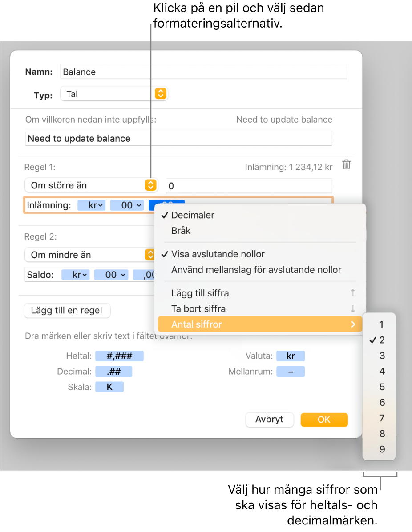Open the Typ popup menu showing Tal
The image size is (412, 532).
tap(113, 94)
